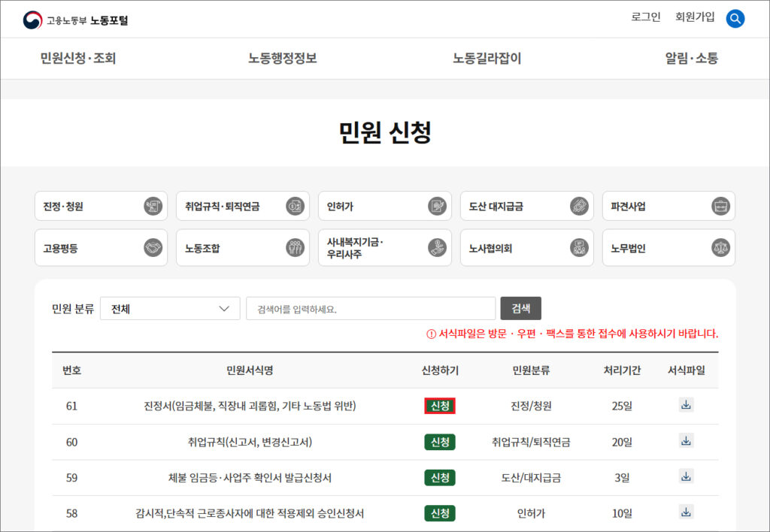The image size is (770, 532).
Task: Open the 노무법인 category tile
Action: [668, 248]
